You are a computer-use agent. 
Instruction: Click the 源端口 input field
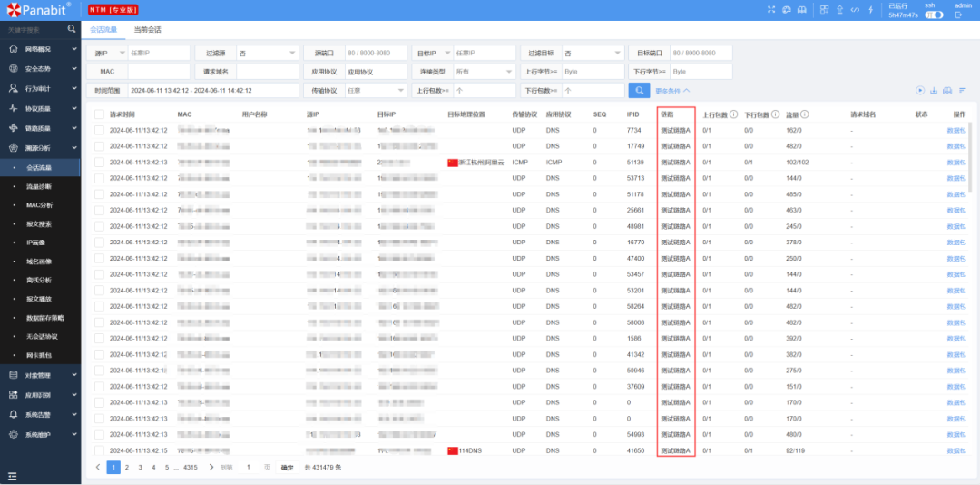(376, 54)
